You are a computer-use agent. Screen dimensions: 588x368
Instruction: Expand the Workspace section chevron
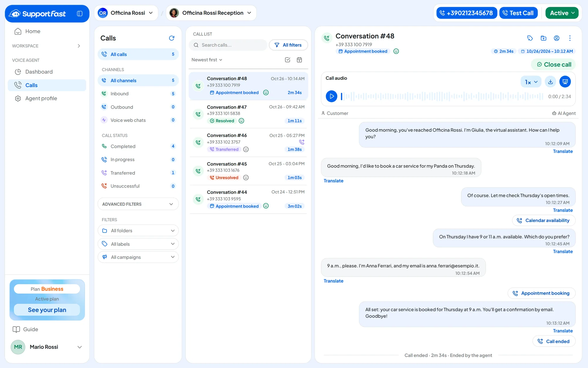(x=79, y=46)
